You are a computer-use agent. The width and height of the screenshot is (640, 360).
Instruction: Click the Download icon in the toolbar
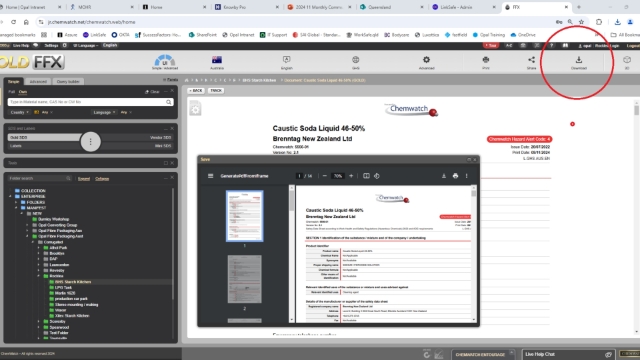point(579,60)
